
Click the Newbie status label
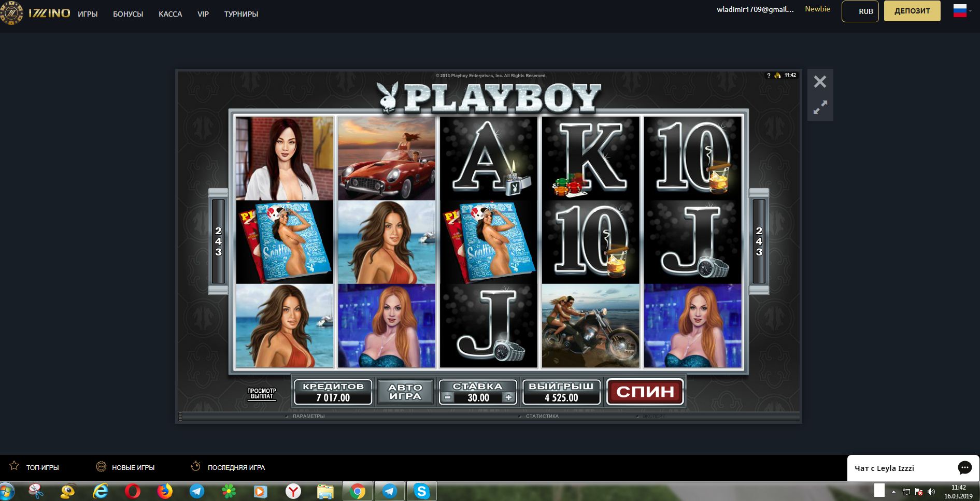point(817,9)
